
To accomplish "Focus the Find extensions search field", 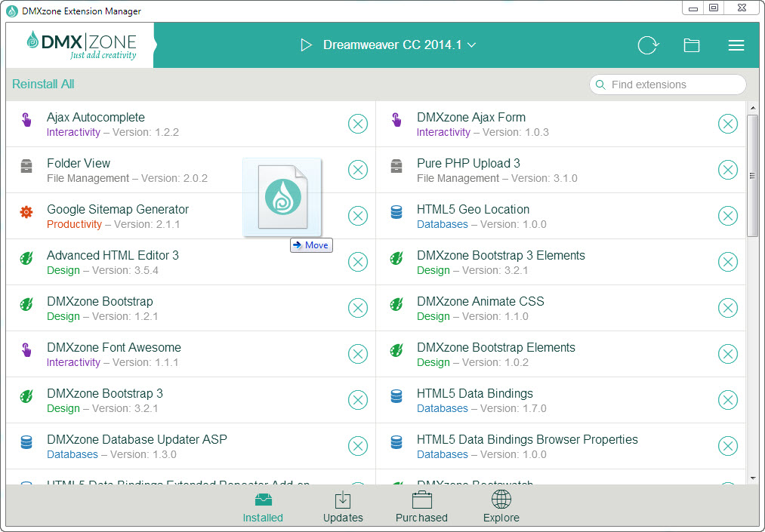I will coord(668,85).
